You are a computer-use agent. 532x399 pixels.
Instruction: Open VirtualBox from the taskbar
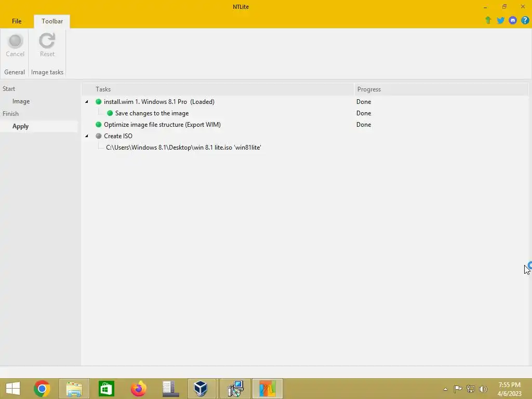(202, 389)
